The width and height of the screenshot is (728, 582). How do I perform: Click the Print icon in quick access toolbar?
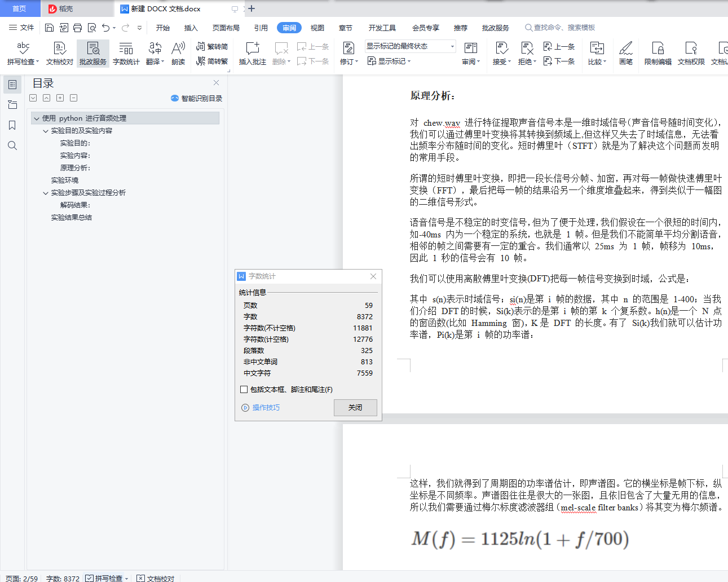click(77, 28)
